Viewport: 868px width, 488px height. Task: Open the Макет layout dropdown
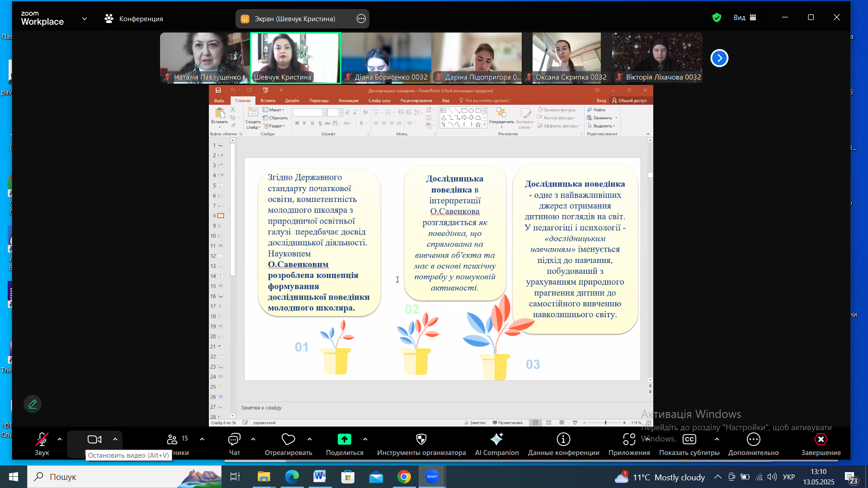(x=274, y=110)
